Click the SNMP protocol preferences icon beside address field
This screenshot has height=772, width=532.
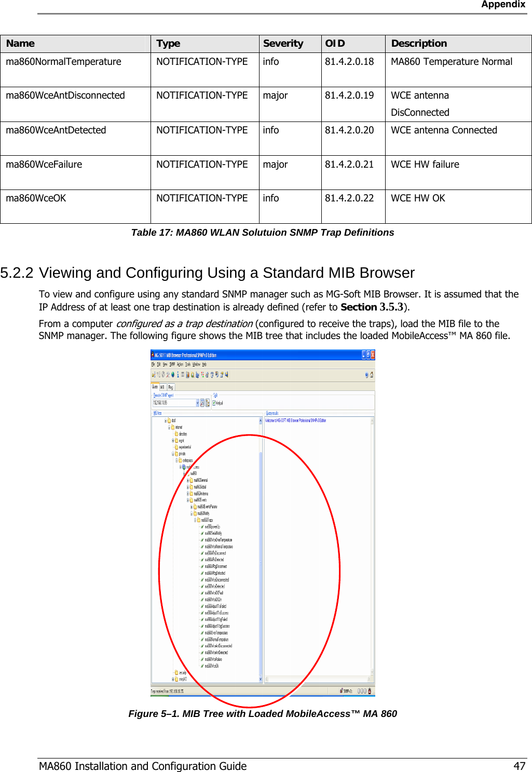[x=208, y=403]
